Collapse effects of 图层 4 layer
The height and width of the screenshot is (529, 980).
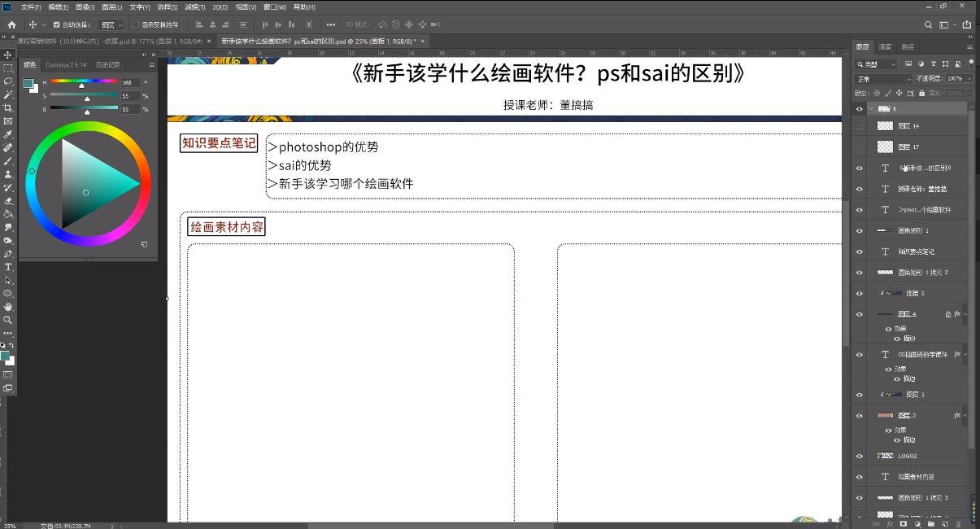965,314
